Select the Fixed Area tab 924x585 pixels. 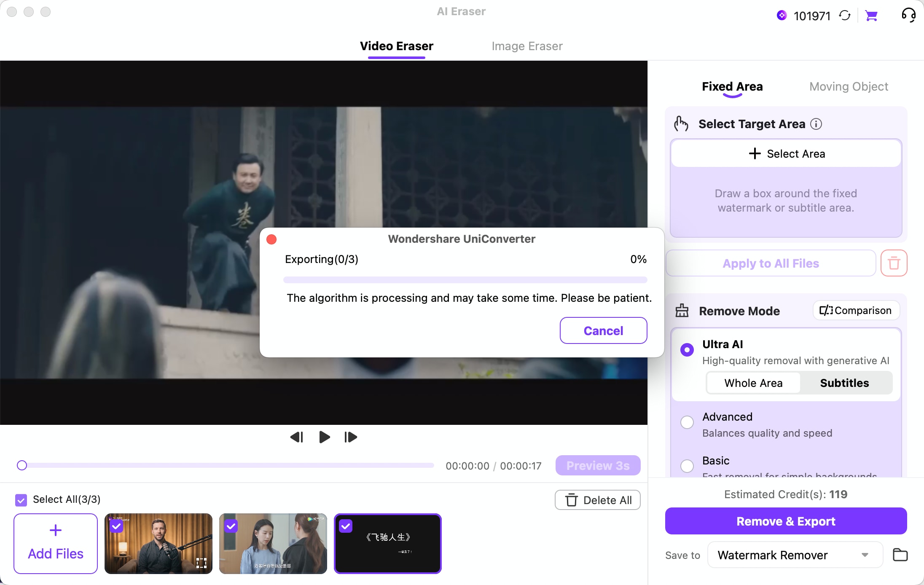point(732,86)
